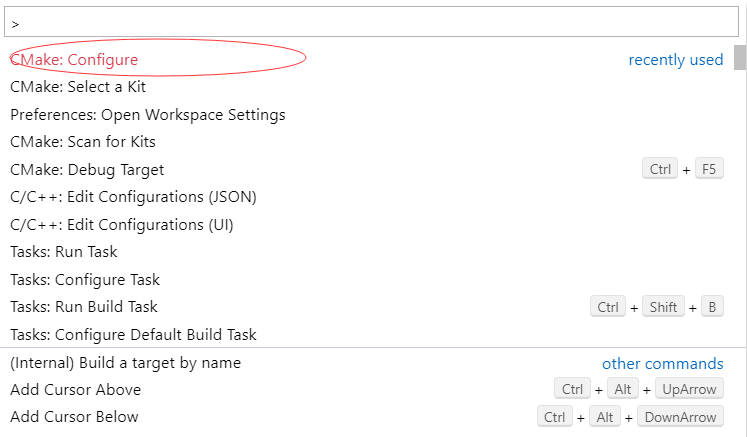Launch CMake: Debug Target command

(x=367, y=170)
